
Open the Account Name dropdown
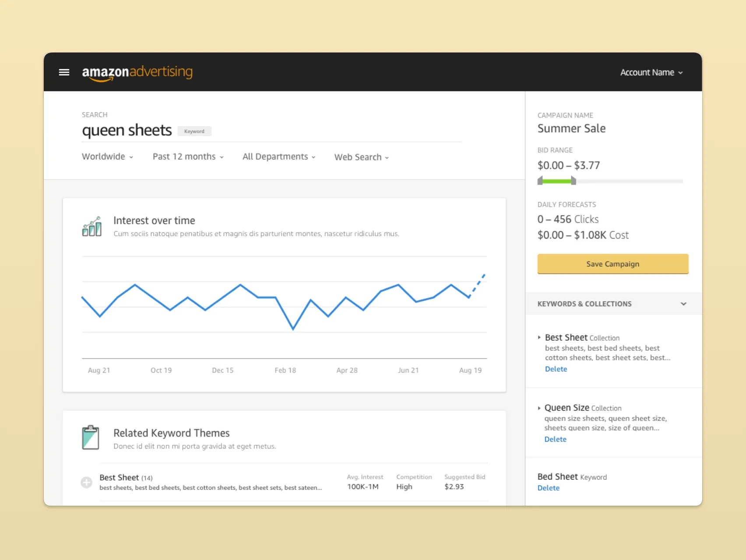click(651, 73)
